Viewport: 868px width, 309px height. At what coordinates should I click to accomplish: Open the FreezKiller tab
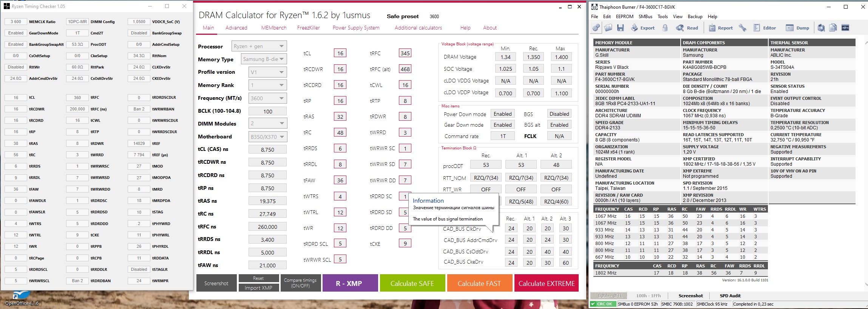(309, 28)
